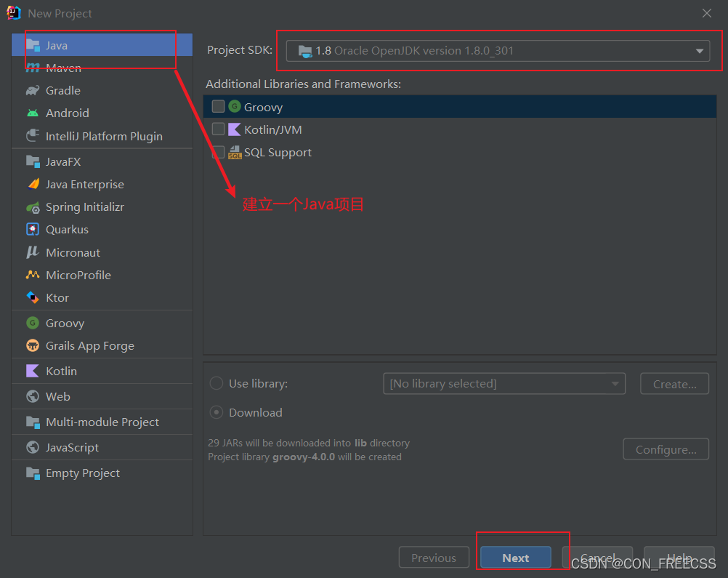Click the Multi-module Project folder icon
Screen dimensions: 728x578
click(33, 422)
